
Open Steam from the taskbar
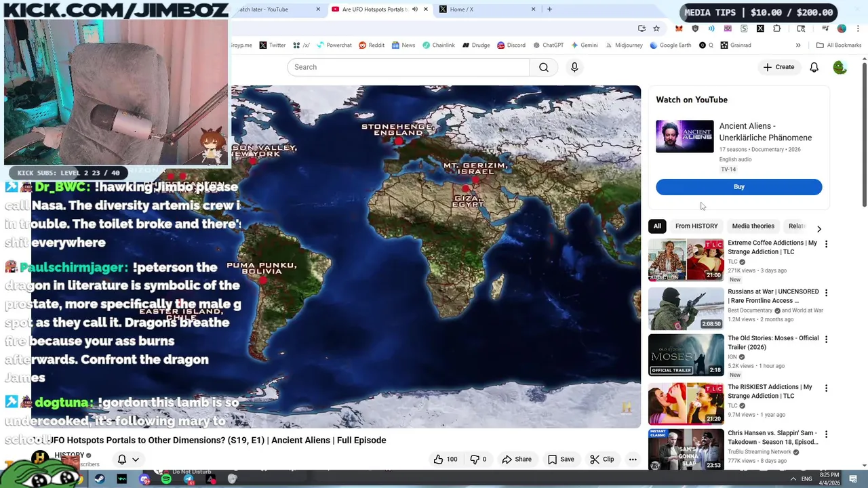tap(100, 479)
